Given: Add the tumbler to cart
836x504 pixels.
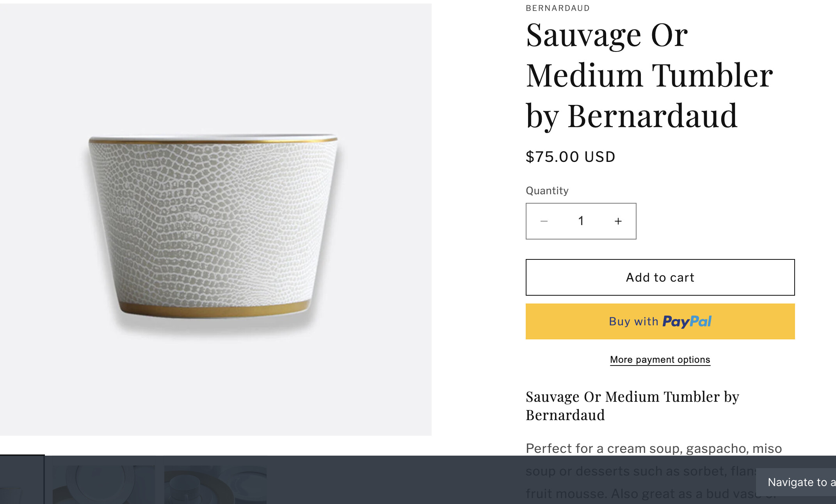Looking at the screenshot, I should (660, 277).
